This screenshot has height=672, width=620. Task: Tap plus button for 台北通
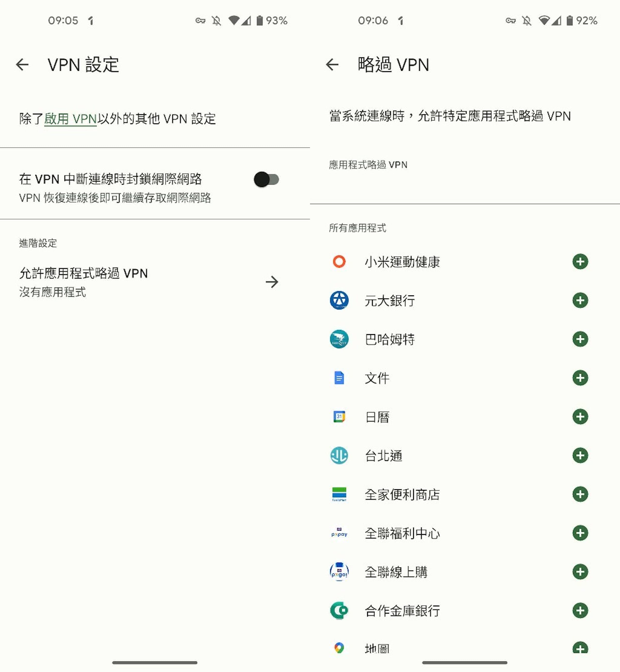pos(580,456)
